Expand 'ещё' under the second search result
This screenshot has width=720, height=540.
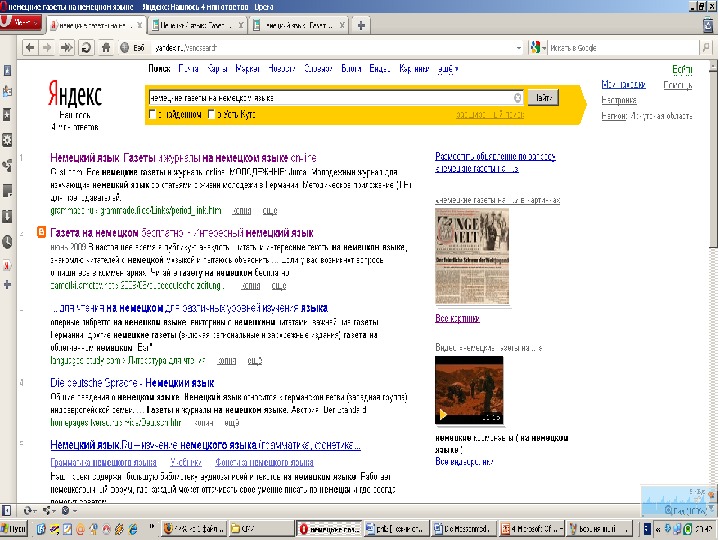pyautogui.click(x=279, y=286)
